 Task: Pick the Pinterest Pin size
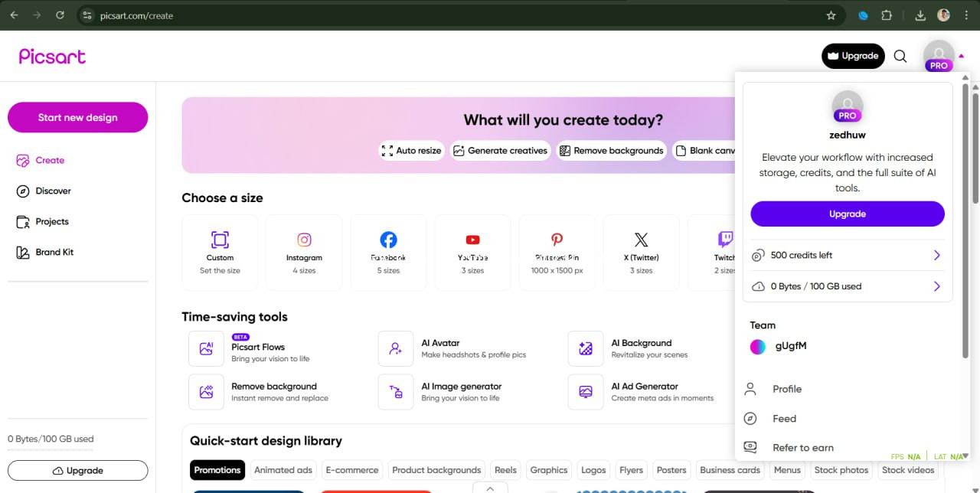point(557,252)
